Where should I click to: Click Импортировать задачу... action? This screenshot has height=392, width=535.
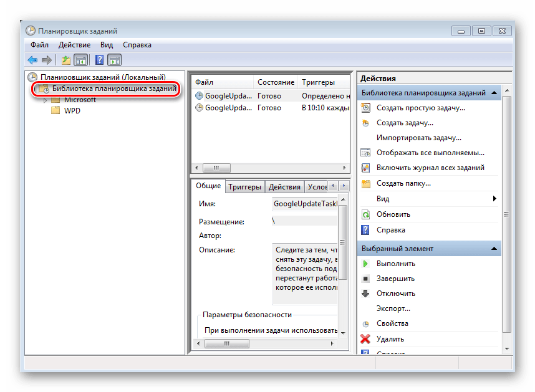tap(418, 138)
